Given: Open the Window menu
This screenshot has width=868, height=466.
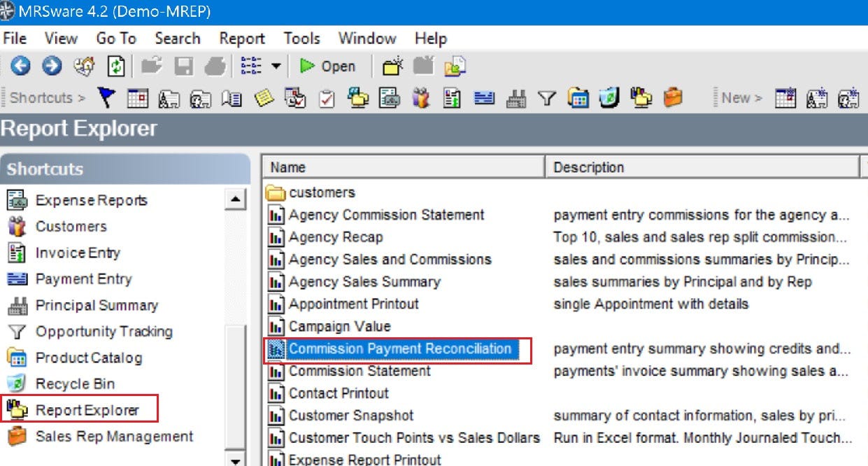Looking at the screenshot, I should 367,38.
